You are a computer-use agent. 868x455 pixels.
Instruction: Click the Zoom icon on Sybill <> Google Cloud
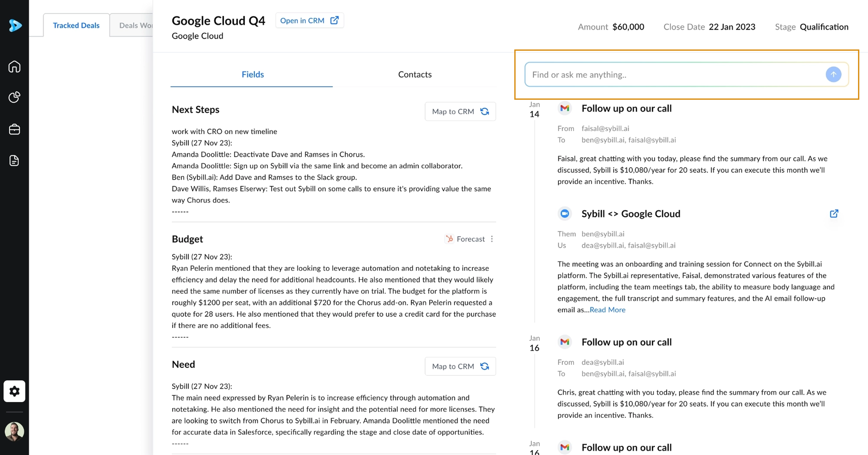pos(565,214)
